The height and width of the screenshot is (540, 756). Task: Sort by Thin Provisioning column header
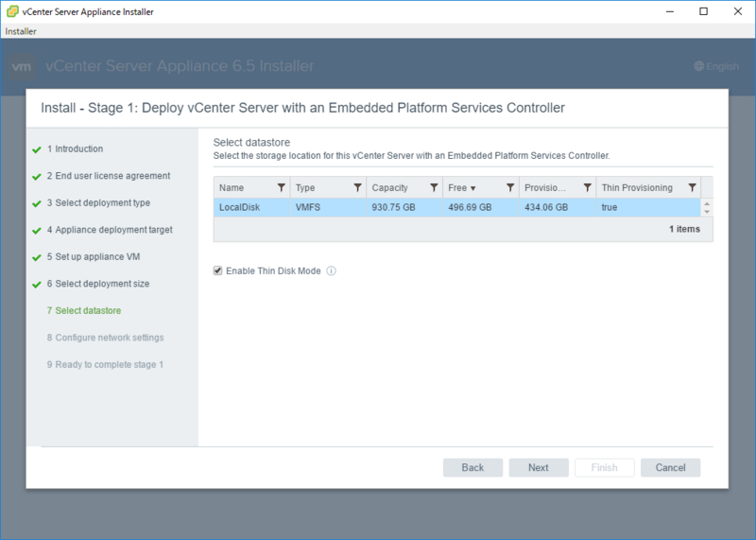point(637,187)
